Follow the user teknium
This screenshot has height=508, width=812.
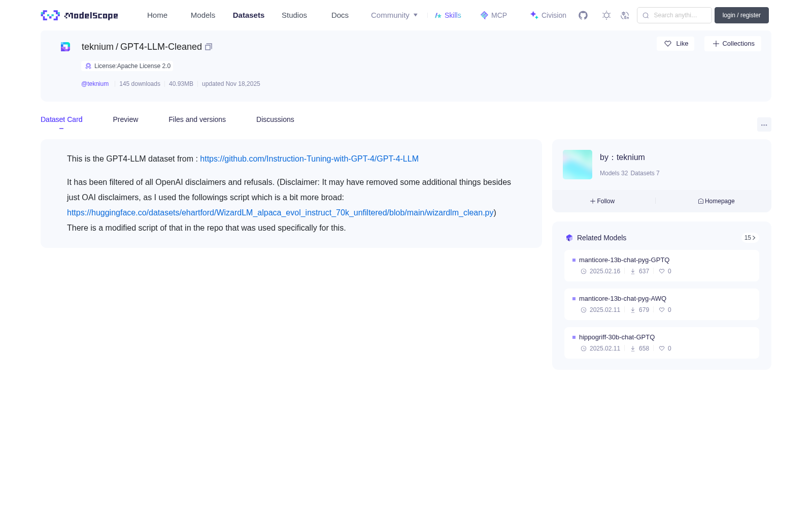602,201
